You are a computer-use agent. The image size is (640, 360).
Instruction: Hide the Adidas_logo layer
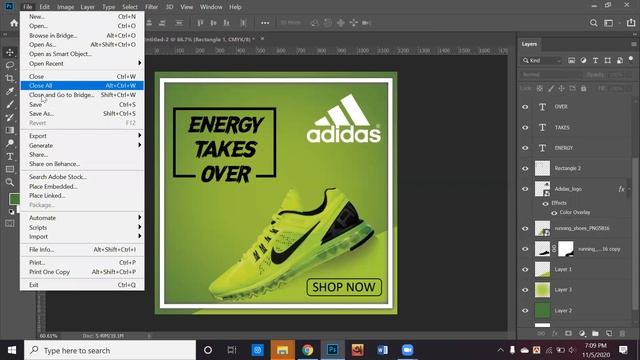coord(525,189)
